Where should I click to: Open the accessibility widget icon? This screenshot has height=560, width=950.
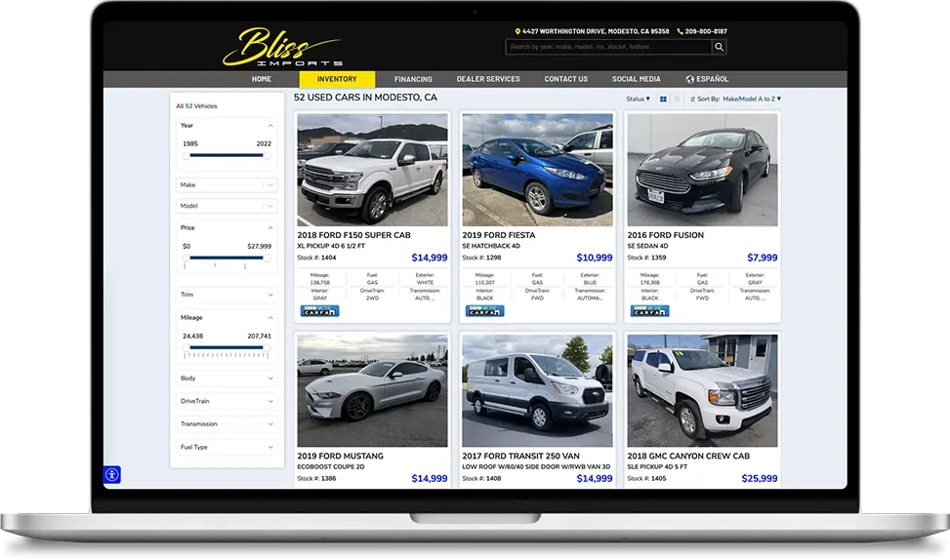point(112,475)
